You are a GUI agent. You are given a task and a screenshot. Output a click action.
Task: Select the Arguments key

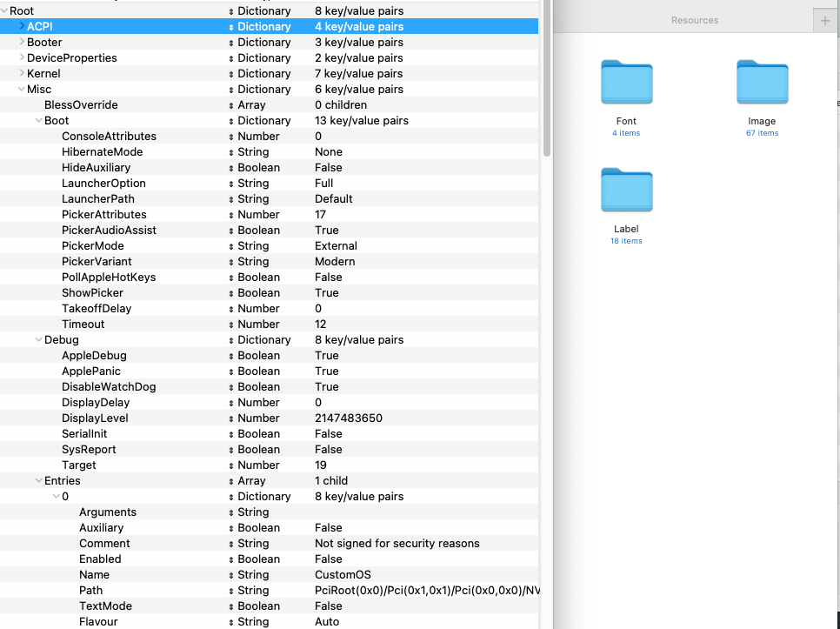tap(108, 512)
